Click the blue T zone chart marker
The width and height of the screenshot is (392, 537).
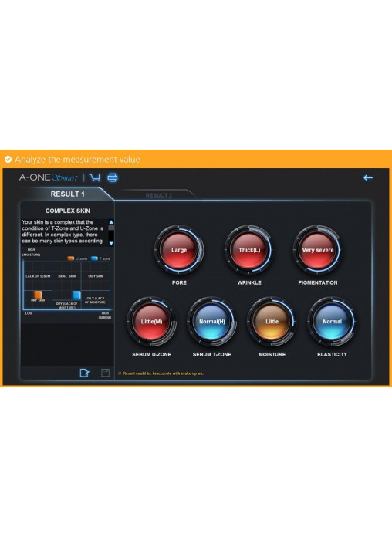(x=76, y=296)
